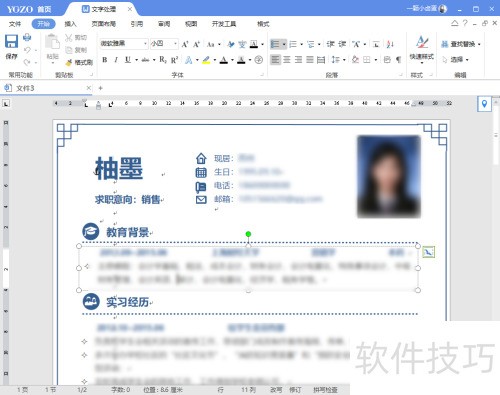
Task: Open Quick Styles (快速样式) gallery
Action: click(422, 49)
